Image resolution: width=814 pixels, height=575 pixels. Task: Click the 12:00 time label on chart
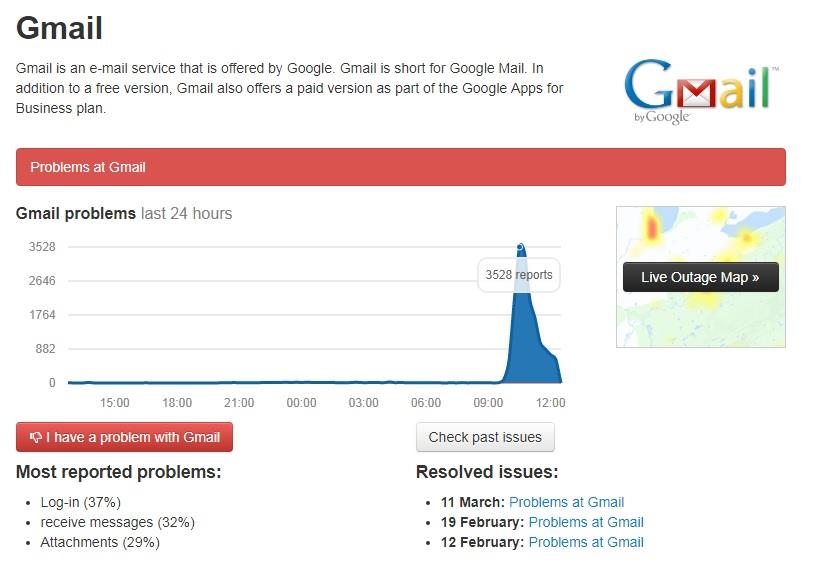(550, 403)
